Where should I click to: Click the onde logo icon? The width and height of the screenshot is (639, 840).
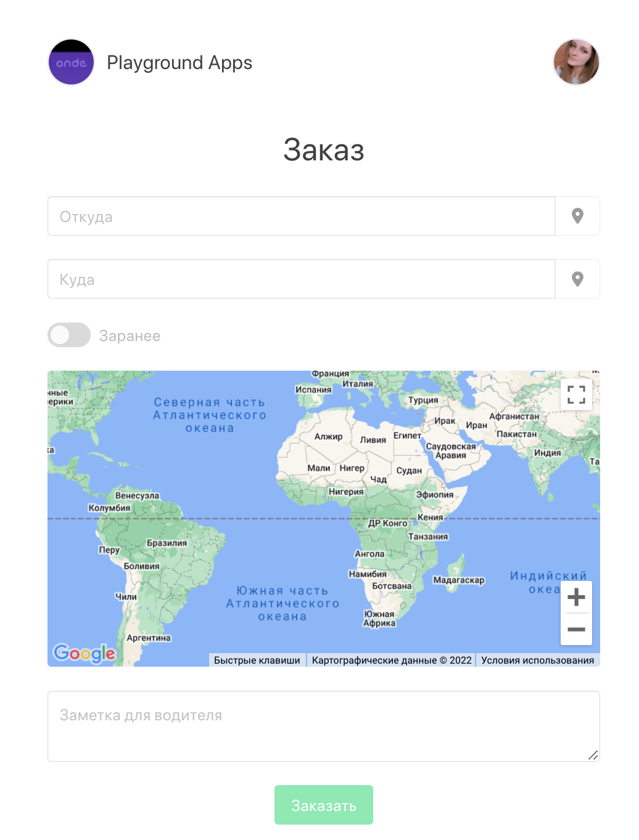point(71,62)
